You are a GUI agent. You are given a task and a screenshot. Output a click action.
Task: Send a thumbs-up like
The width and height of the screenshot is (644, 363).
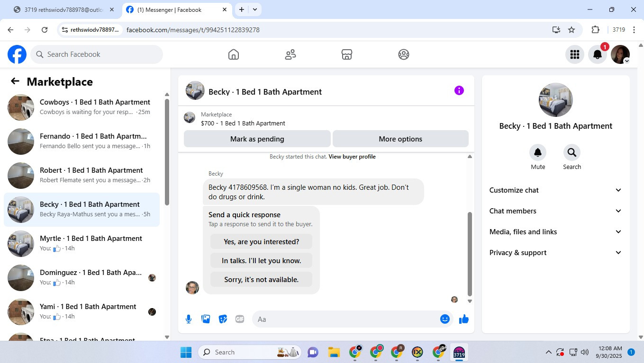pos(464,319)
